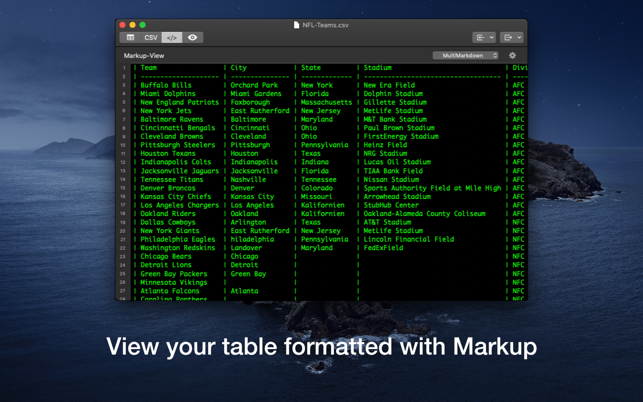The height and width of the screenshot is (402, 643).
Task: Click the Denver Broncos team entry
Action: (168, 188)
